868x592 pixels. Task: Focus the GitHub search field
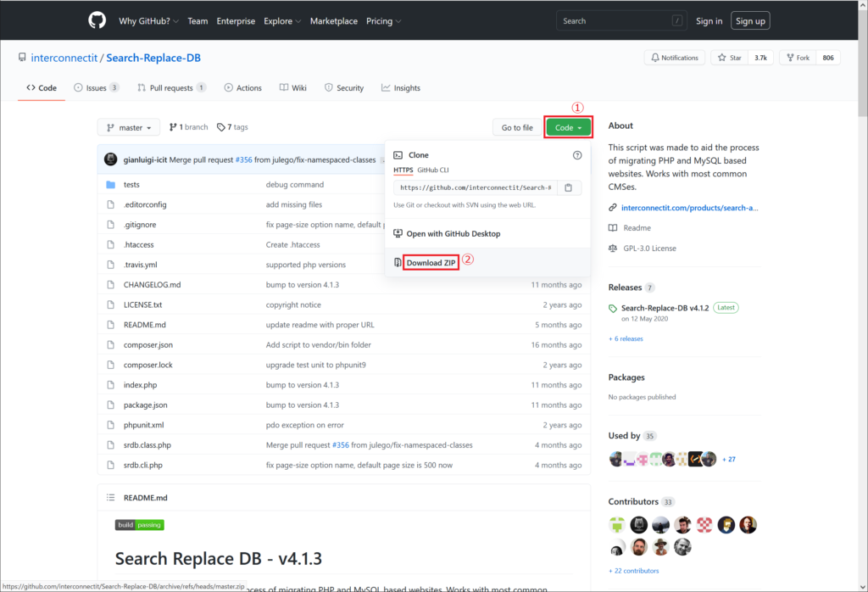621,21
